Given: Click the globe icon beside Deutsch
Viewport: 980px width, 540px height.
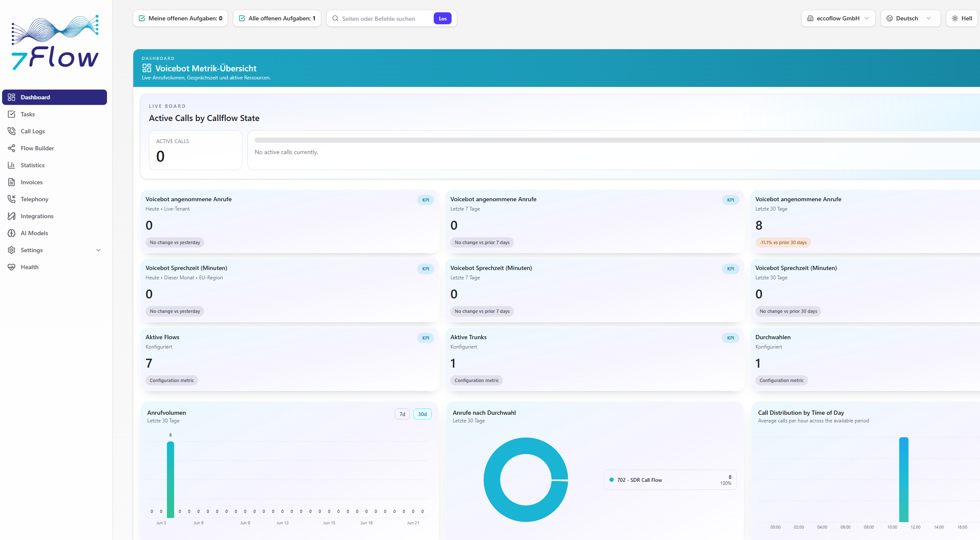Looking at the screenshot, I should pos(890,18).
